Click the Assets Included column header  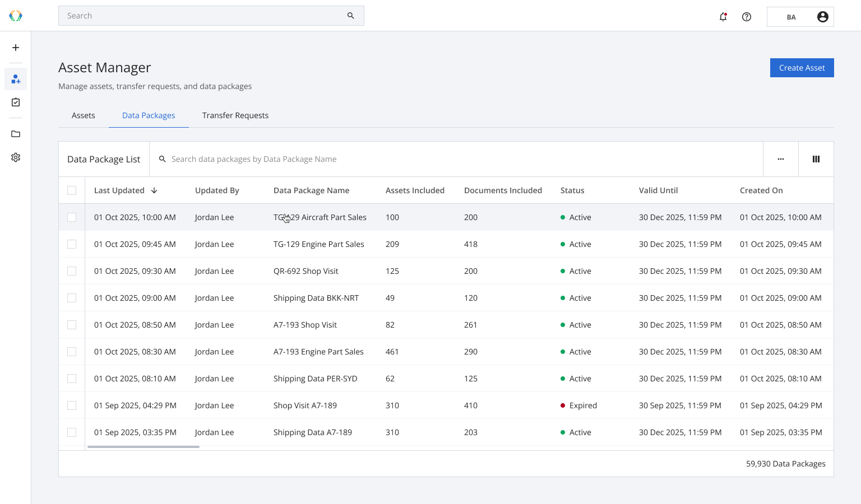pos(415,190)
